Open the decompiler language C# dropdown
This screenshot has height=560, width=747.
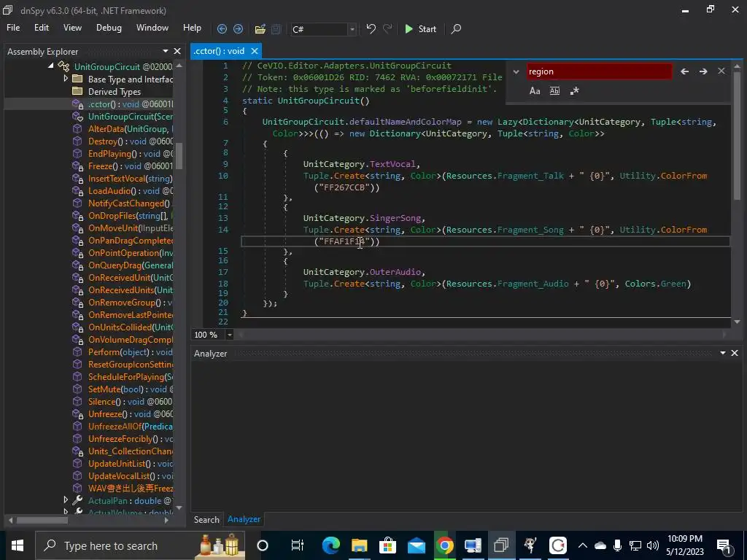coord(352,29)
